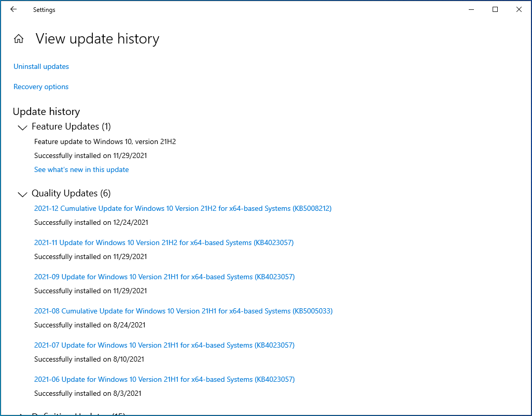
Task: Click the Update history heading
Action: 47,111
